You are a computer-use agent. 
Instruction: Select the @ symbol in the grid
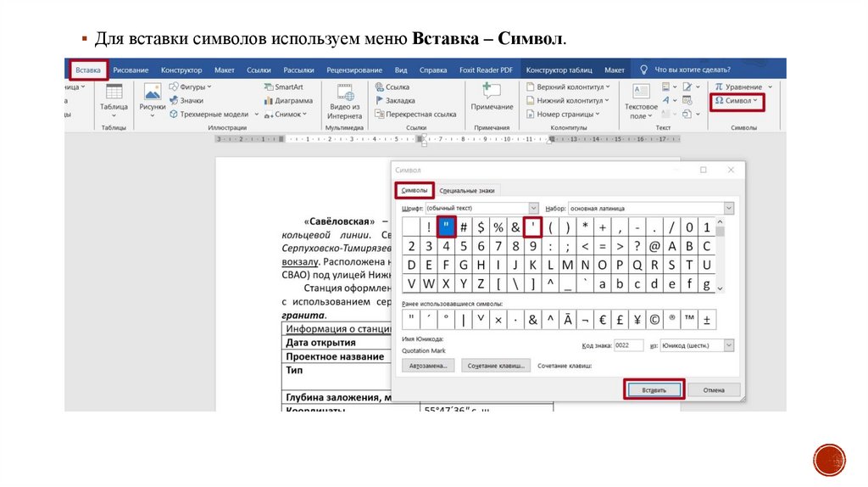654,246
